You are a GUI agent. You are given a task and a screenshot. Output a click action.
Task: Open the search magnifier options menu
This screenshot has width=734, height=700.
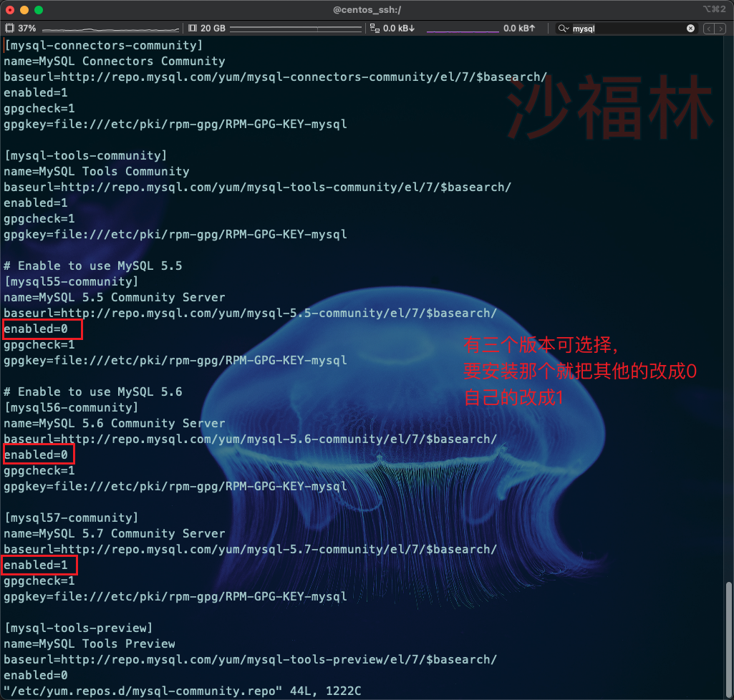(564, 29)
